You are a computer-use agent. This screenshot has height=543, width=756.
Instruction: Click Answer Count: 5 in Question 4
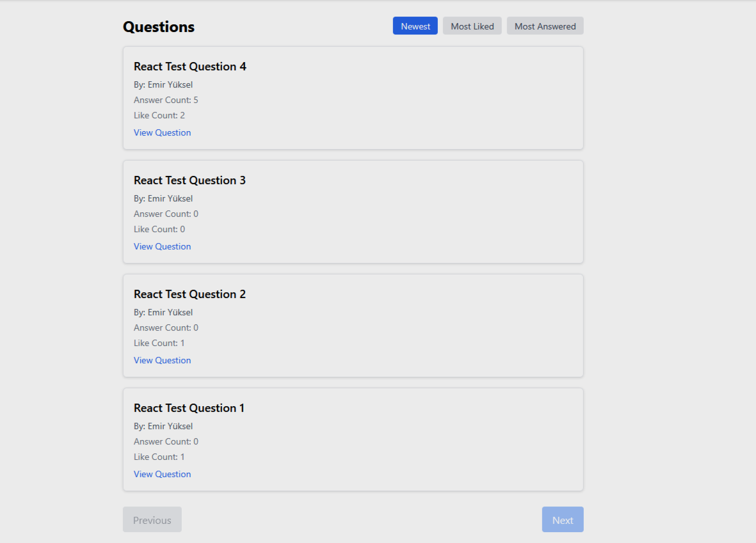coord(166,100)
